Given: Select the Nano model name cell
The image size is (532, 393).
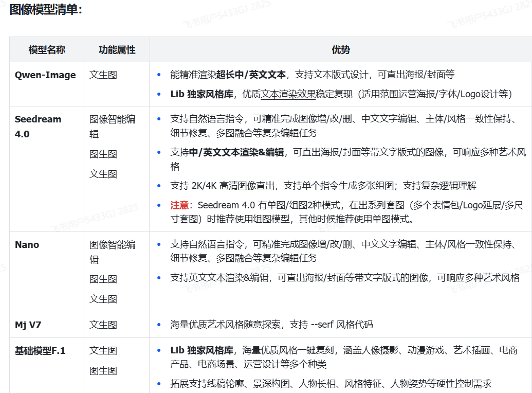Looking at the screenshot, I should coord(27,245).
